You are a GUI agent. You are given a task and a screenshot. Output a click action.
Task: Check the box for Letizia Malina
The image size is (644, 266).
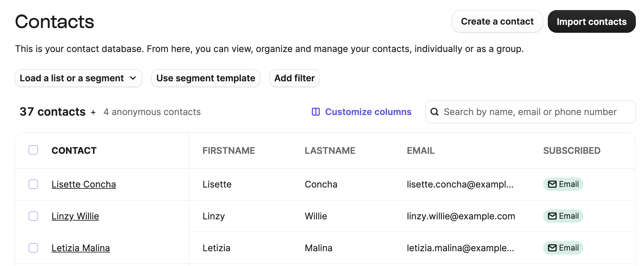[x=33, y=248]
